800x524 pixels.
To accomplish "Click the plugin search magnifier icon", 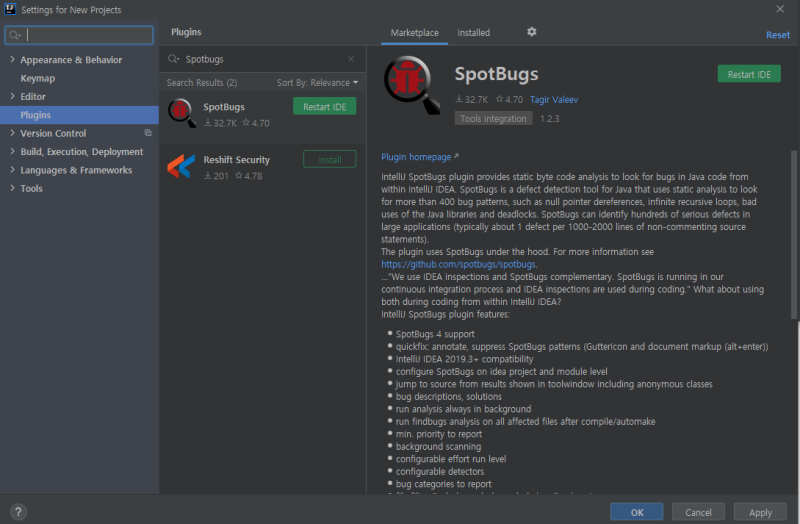I will click(173, 59).
